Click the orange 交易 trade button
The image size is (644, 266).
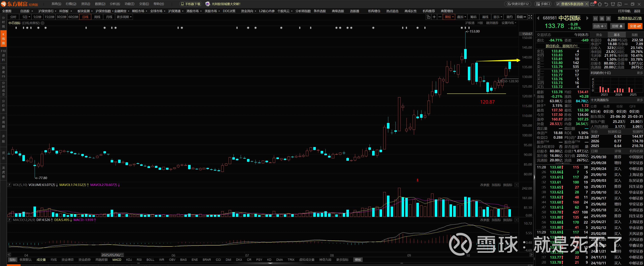click(635, 26)
